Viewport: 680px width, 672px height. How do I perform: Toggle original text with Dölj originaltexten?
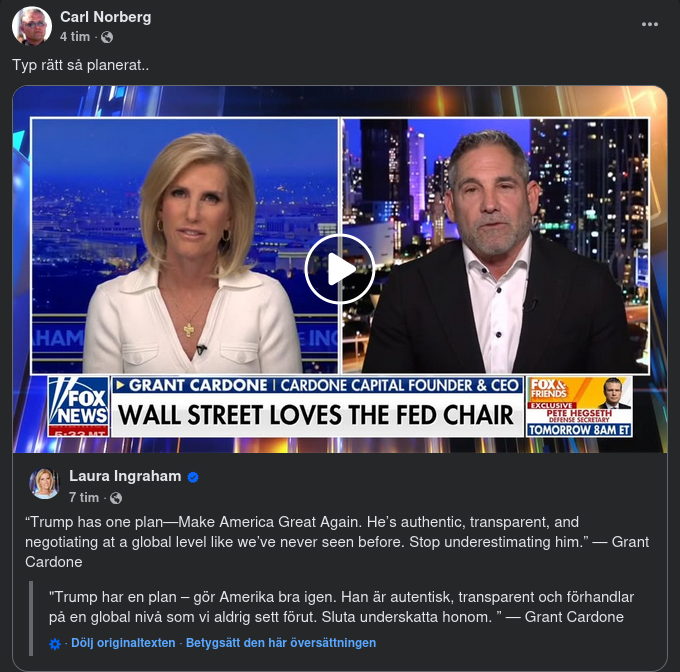123,643
